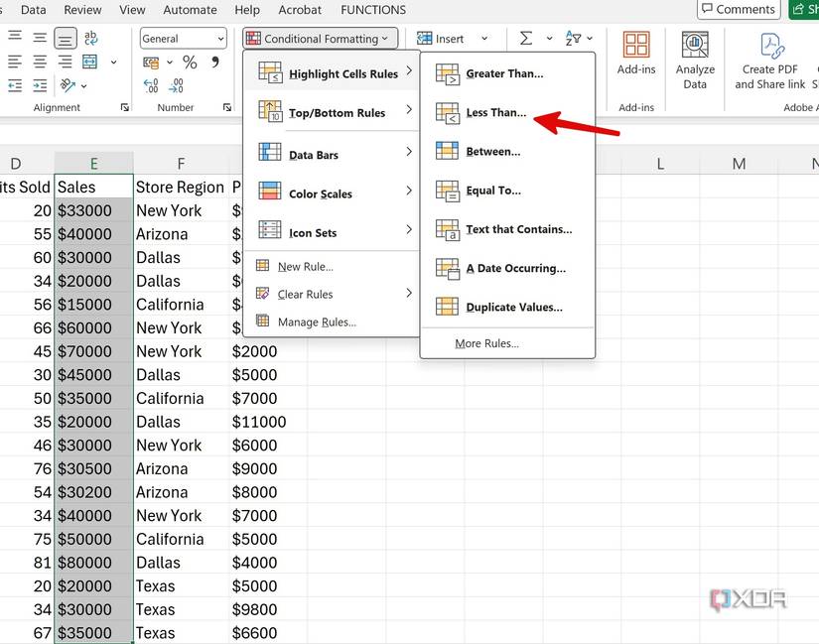Open Analyze Data
Viewport: 819px width, 644px height.
tap(695, 62)
